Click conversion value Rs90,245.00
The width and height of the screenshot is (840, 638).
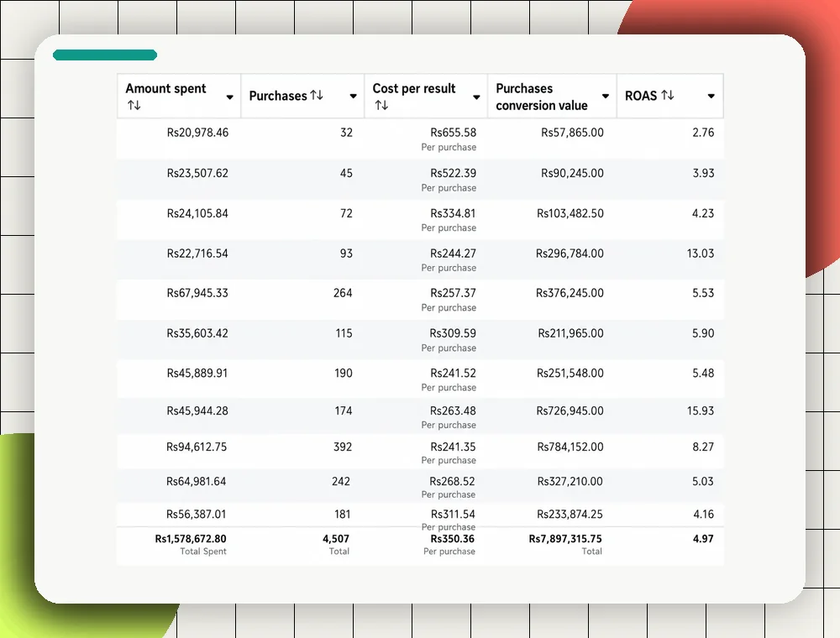click(x=572, y=173)
